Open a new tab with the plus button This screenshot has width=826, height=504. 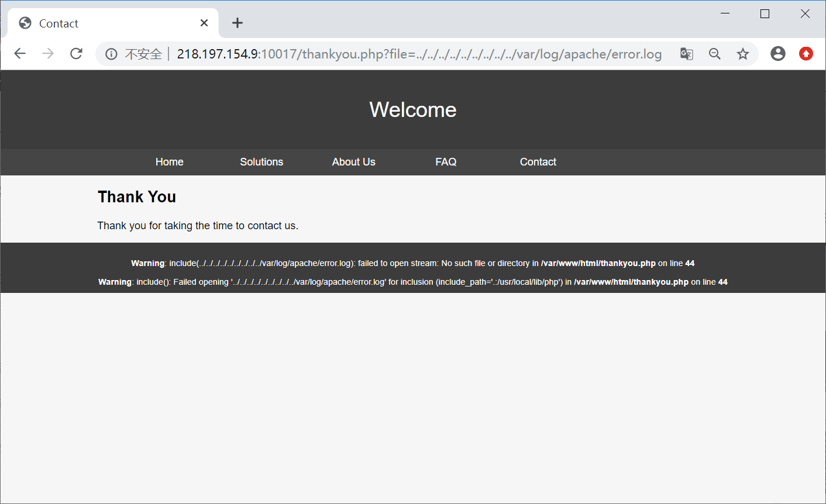click(237, 23)
